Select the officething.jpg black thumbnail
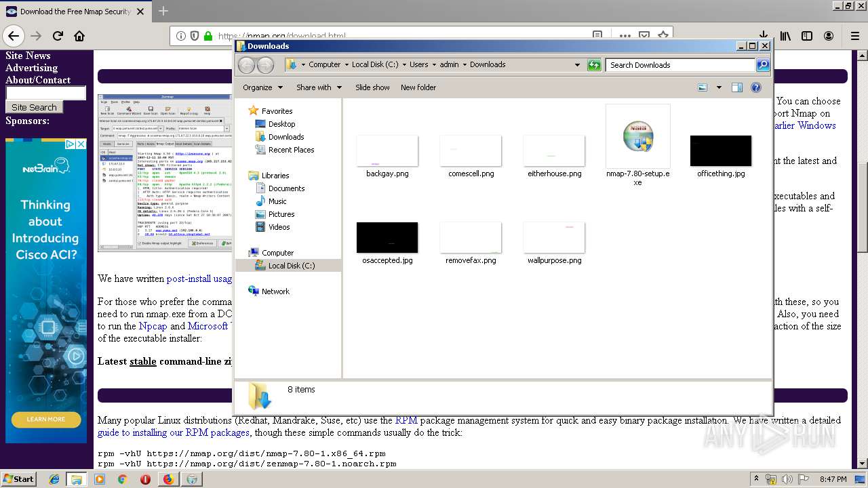Screen dimensions: 868x488 click(x=721, y=150)
